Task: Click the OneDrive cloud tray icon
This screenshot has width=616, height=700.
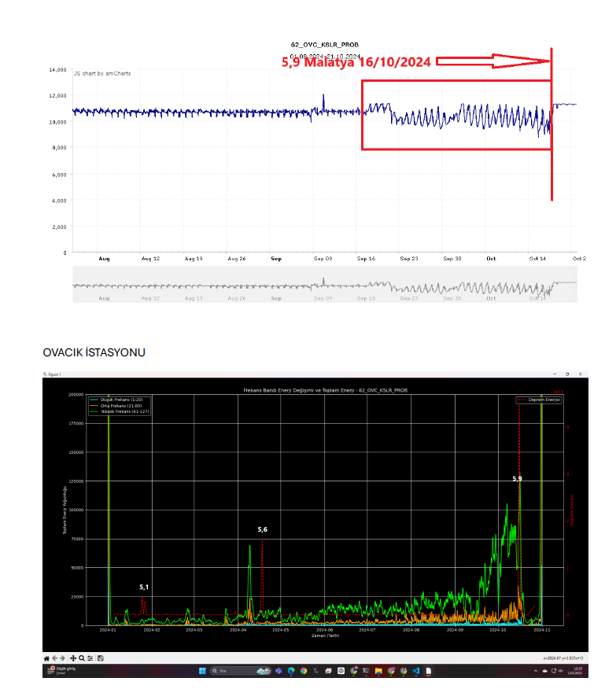Action: click(545, 671)
